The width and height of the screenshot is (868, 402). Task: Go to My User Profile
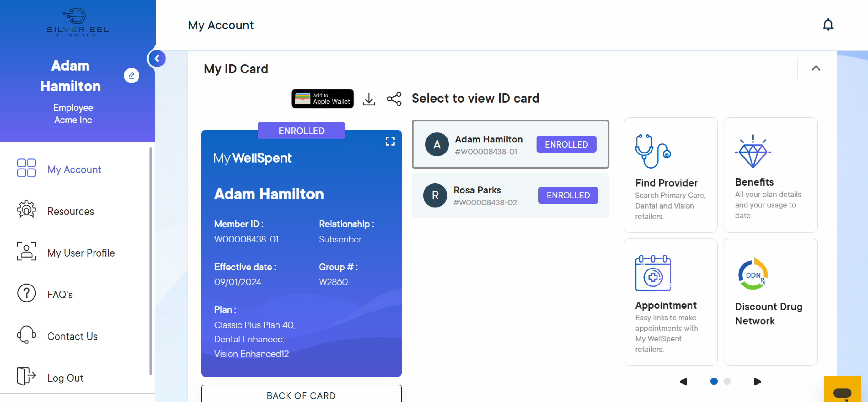click(x=81, y=253)
